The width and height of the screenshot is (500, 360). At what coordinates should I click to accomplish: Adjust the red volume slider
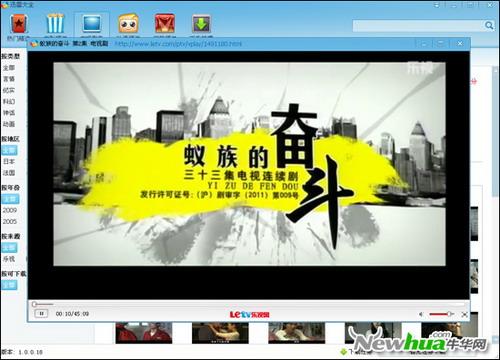pyautogui.click(x=440, y=314)
